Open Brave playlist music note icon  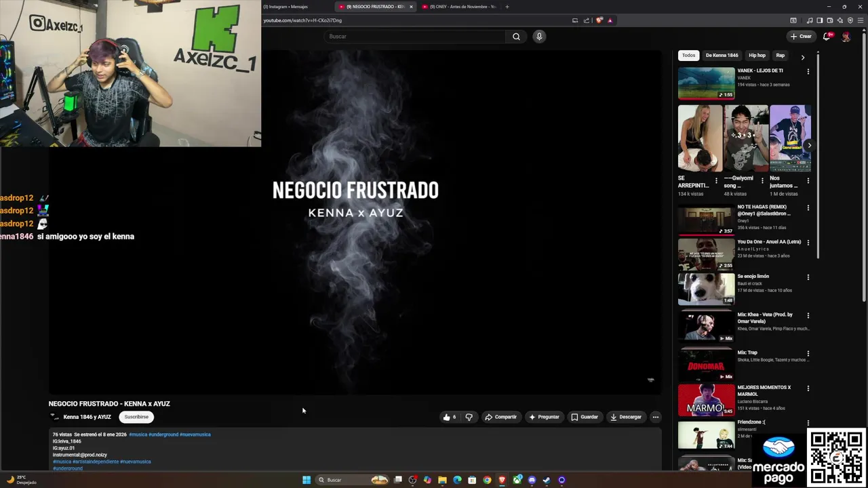pos(810,20)
